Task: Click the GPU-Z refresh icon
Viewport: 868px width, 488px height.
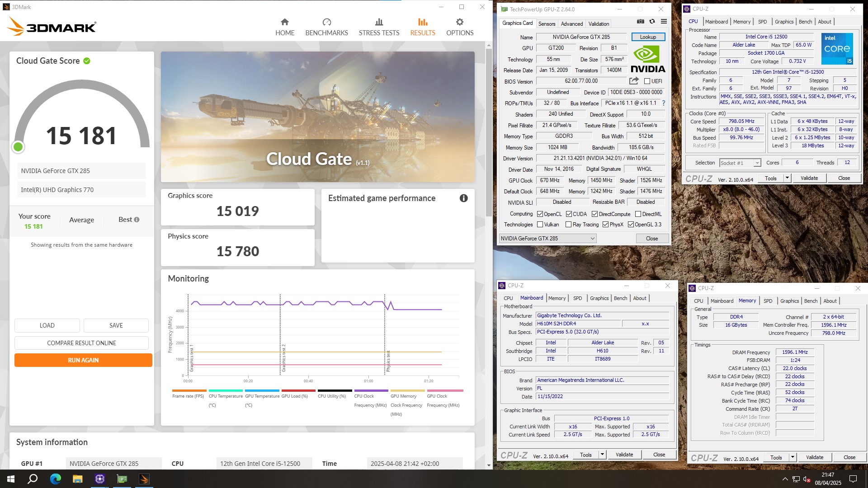Action: 652,21
